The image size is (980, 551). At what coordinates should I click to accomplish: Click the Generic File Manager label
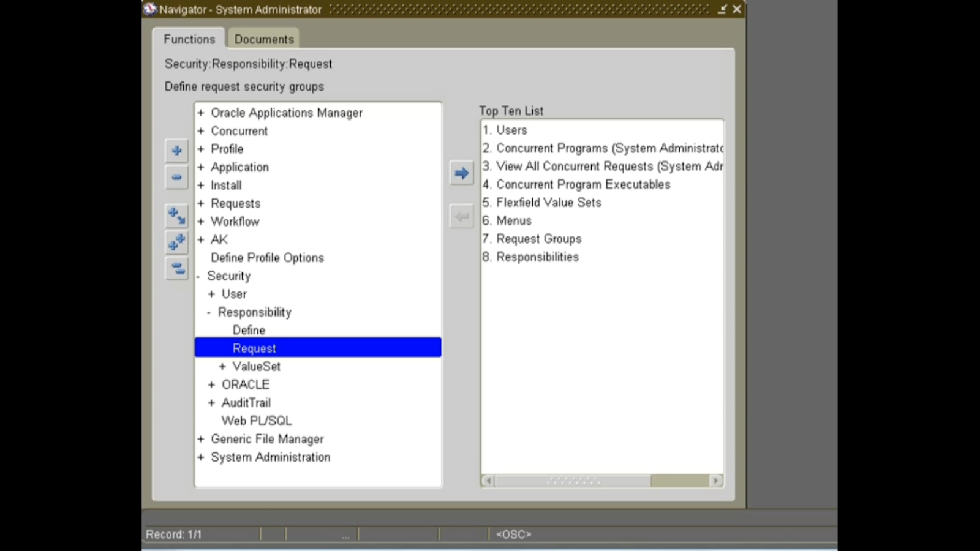(x=267, y=439)
